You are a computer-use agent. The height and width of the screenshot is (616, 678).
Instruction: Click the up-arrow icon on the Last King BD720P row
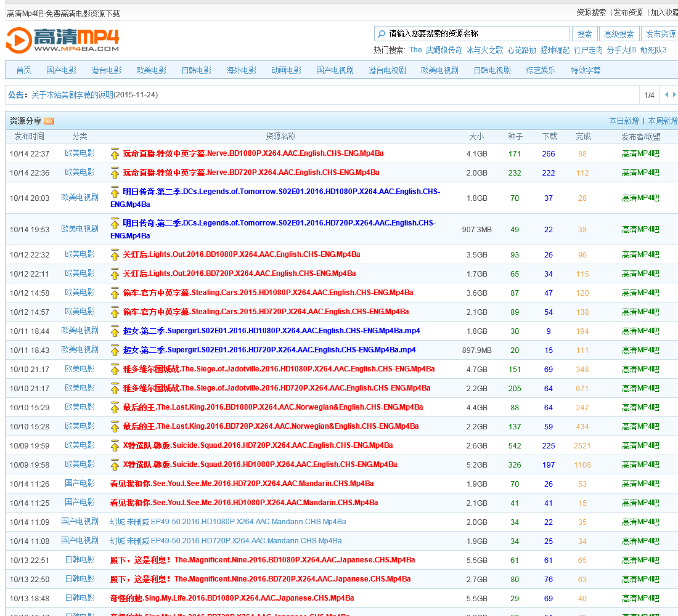point(115,426)
